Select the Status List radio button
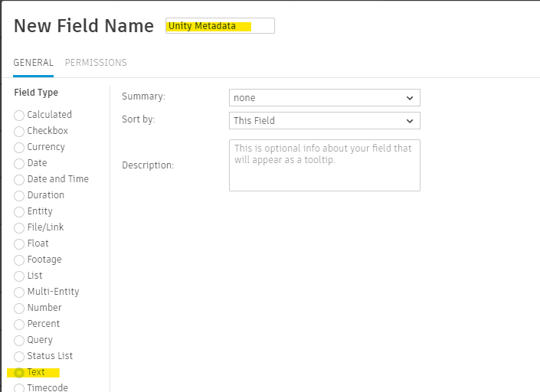The height and width of the screenshot is (392, 540). (19, 356)
